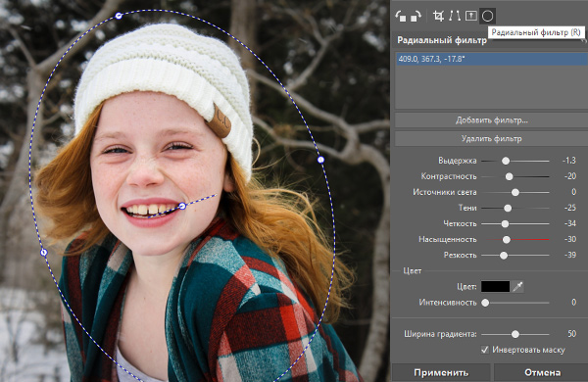Image resolution: width=588 pixels, height=382 pixels.
Task: Click the ellipse handle above the white hat
Action: click(119, 16)
